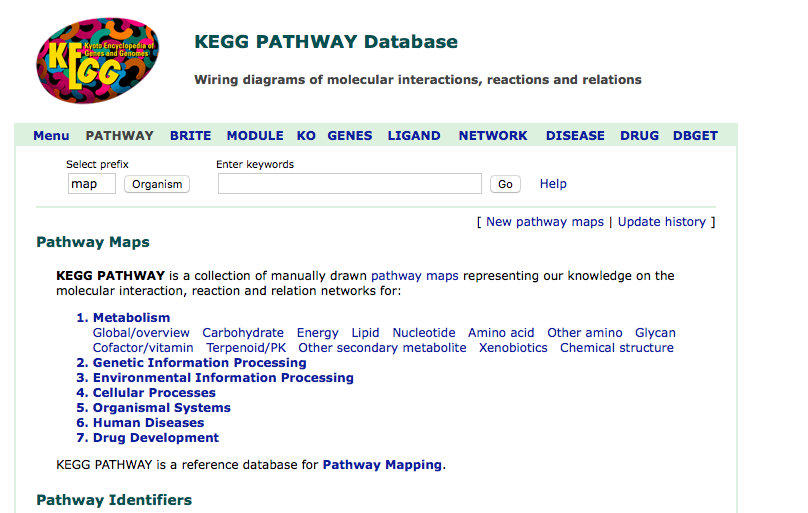This screenshot has height=513, width=808.
Task: Open the Human Diseases category
Action: click(x=148, y=423)
